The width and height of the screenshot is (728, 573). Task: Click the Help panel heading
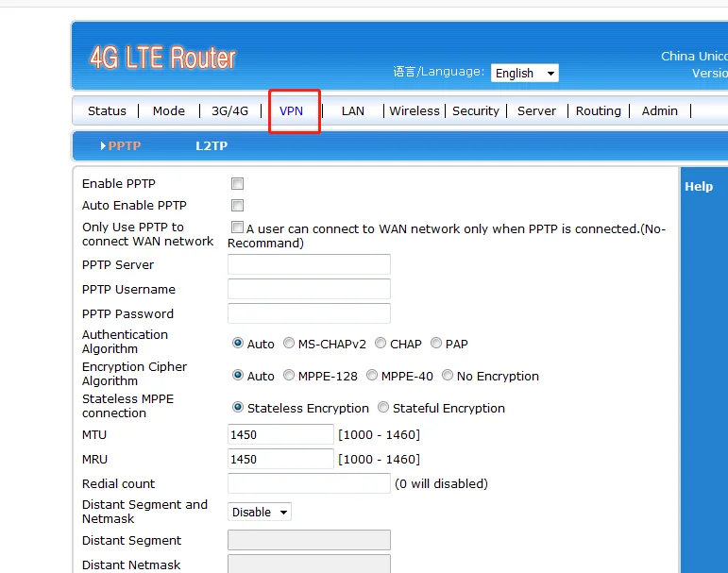click(x=699, y=186)
